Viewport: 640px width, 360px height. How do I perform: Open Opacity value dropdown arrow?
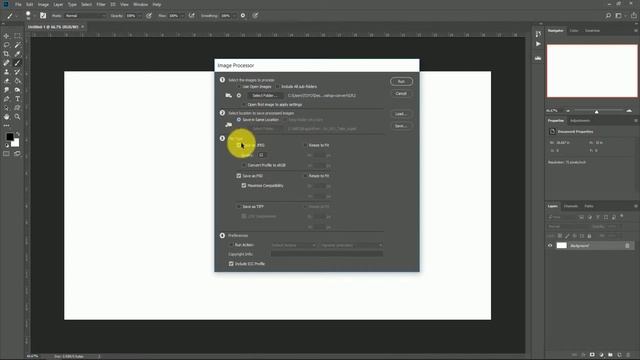(140, 16)
